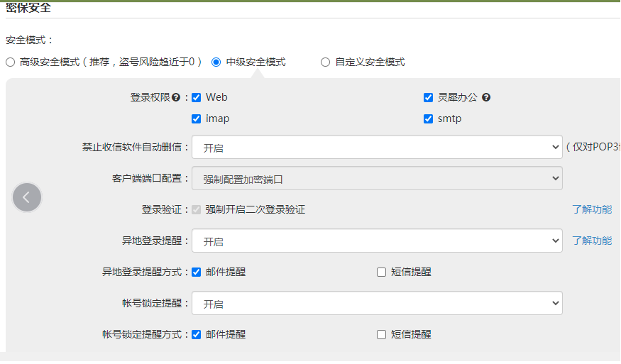The image size is (621, 364).
Task: Click the help icon beside 灵犀办公
Action: [486, 98]
